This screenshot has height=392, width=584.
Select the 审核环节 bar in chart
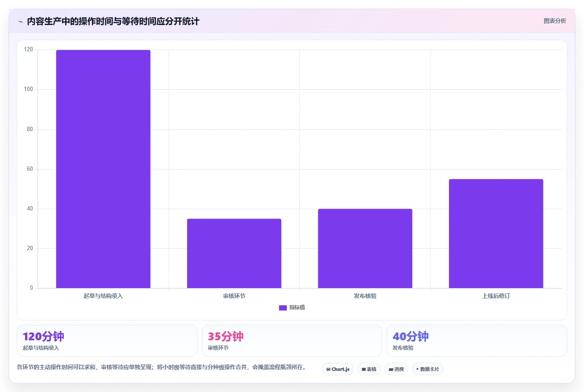[234, 254]
